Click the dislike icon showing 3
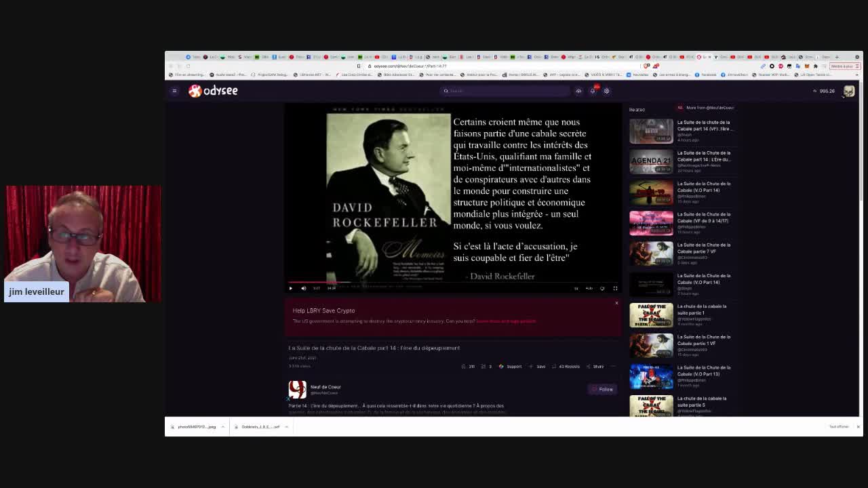This screenshot has height=488, width=868. point(486,367)
